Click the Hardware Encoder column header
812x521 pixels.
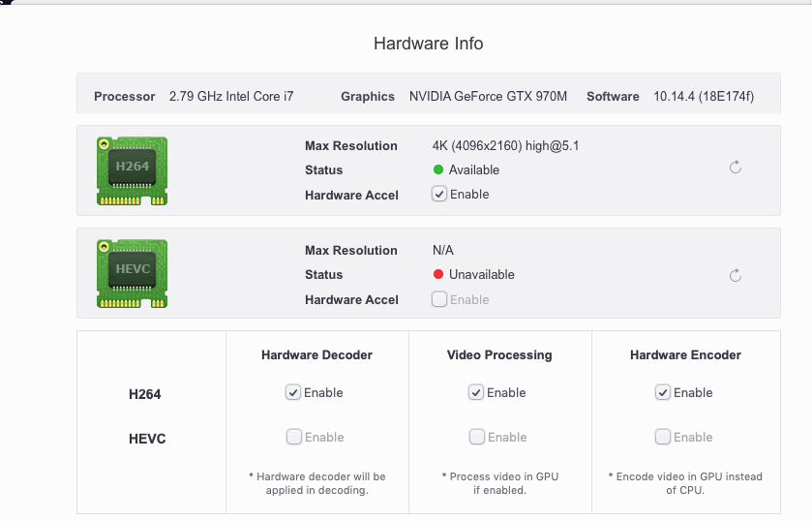tap(685, 355)
